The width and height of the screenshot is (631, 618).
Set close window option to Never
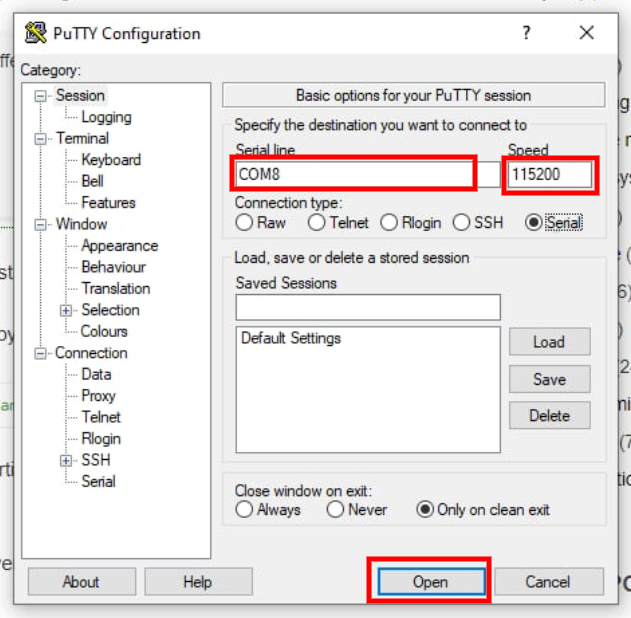point(336,510)
